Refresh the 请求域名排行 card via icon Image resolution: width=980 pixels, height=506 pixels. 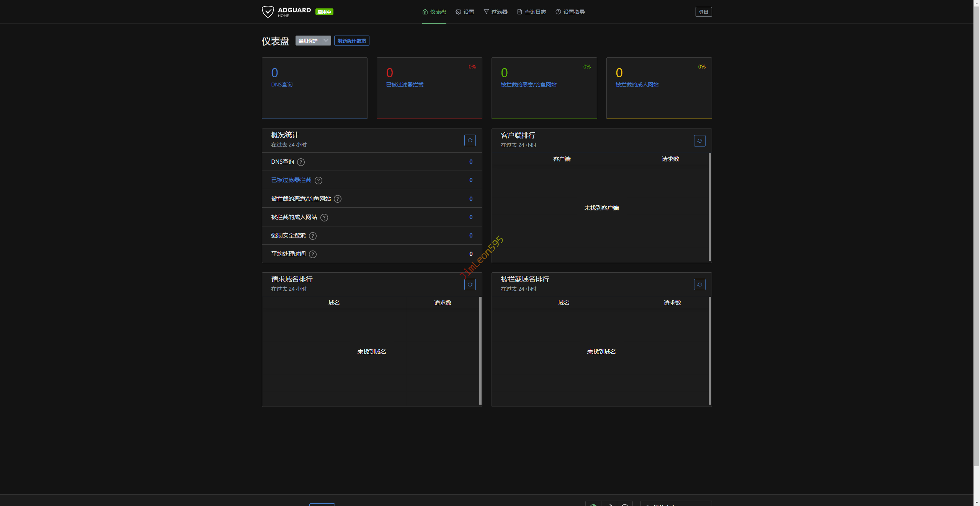point(470,285)
